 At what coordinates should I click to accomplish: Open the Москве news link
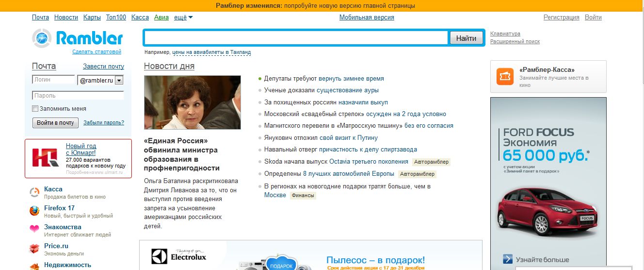[275, 195]
